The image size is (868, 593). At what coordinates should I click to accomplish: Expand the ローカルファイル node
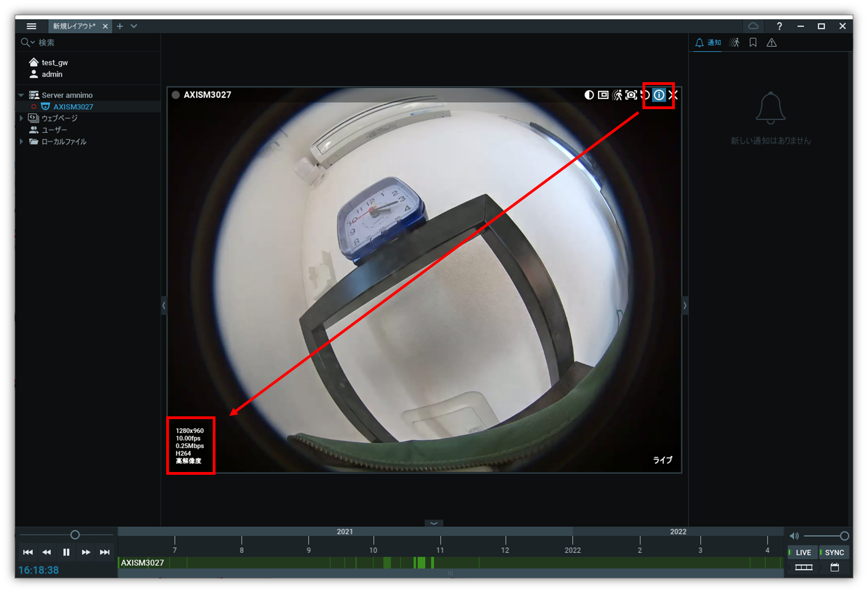(21, 142)
